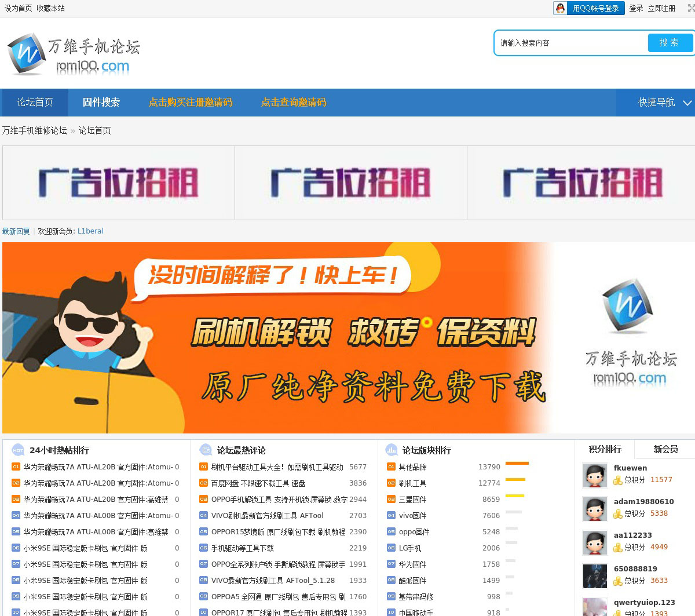Click 设为首页 in the top bar
This screenshot has width=695, height=616.
pyautogui.click(x=19, y=8)
